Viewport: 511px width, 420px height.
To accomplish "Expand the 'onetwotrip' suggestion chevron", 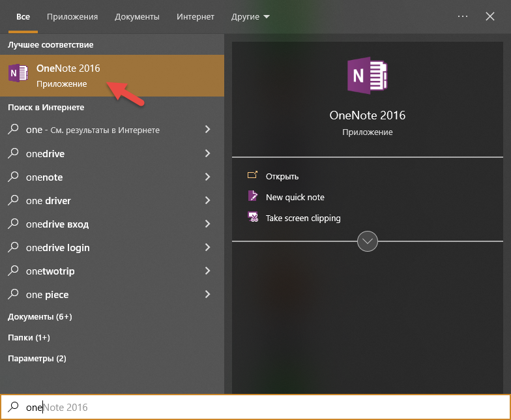I will click(207, 271).
